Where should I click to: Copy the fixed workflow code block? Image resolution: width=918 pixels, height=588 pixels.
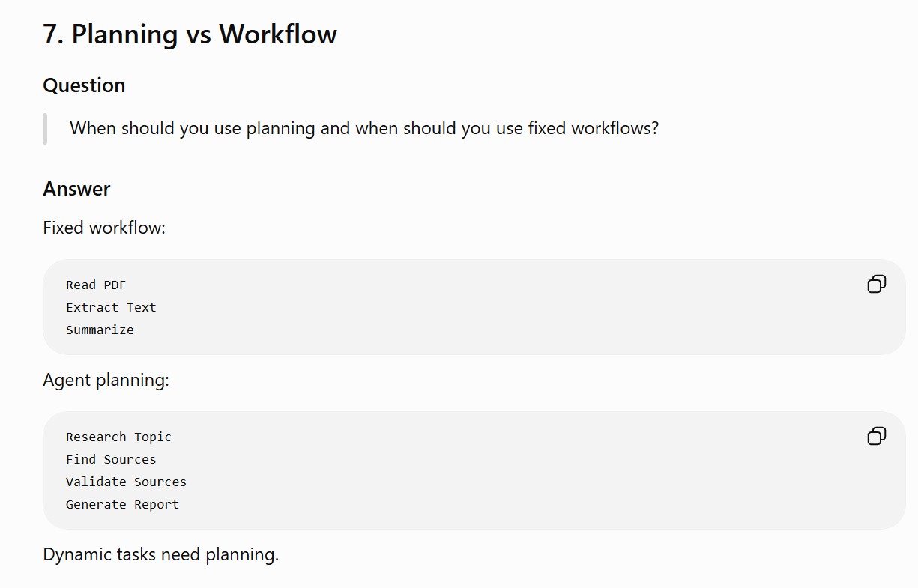(876, 284)
